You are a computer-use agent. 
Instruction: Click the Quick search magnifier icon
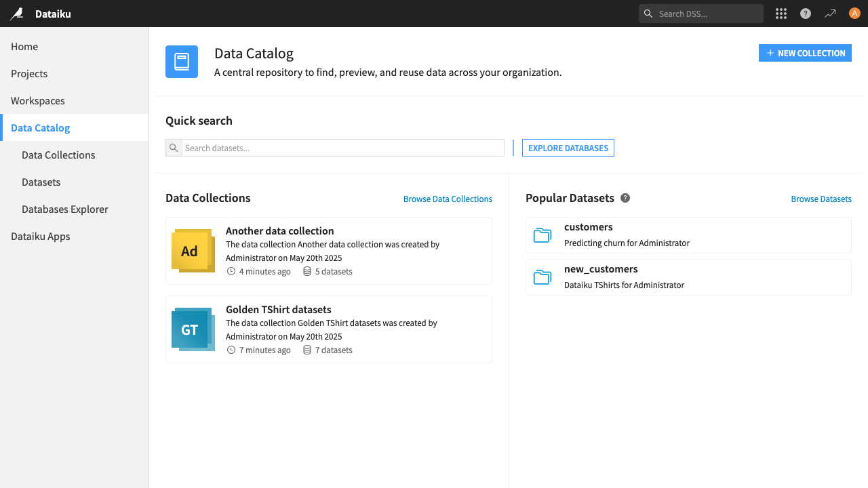tap(174, 148)
